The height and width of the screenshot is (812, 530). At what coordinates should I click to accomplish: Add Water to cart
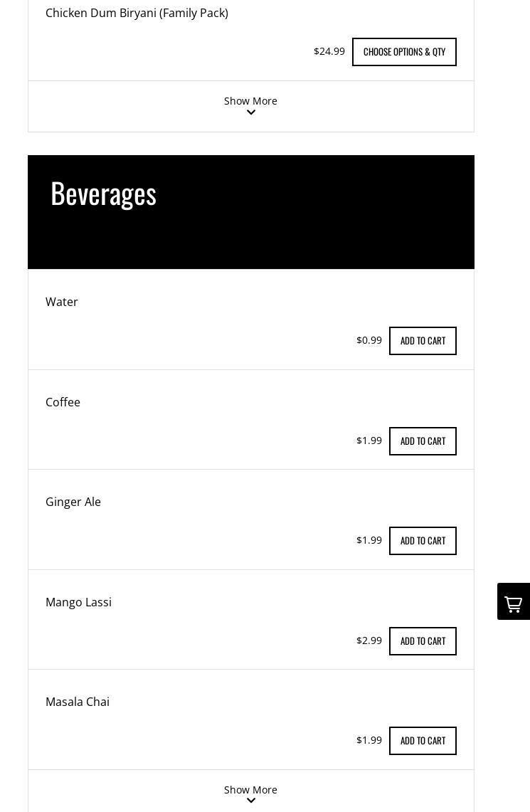[423, 341]
